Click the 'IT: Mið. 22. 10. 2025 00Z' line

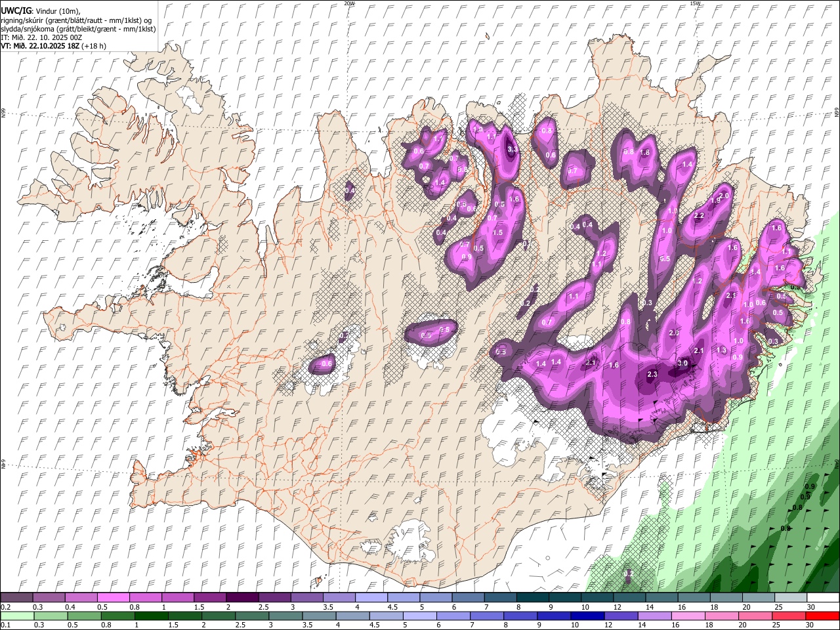41,37
